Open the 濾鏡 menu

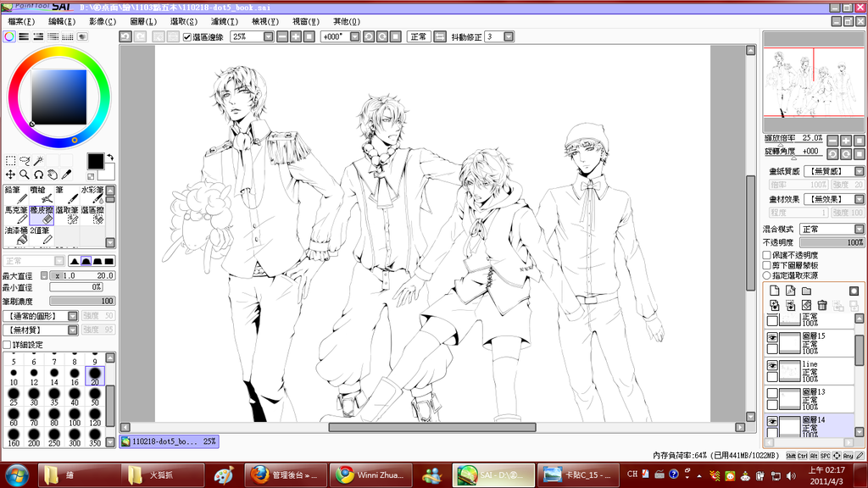pyautogui.click(x=224, y=21)
